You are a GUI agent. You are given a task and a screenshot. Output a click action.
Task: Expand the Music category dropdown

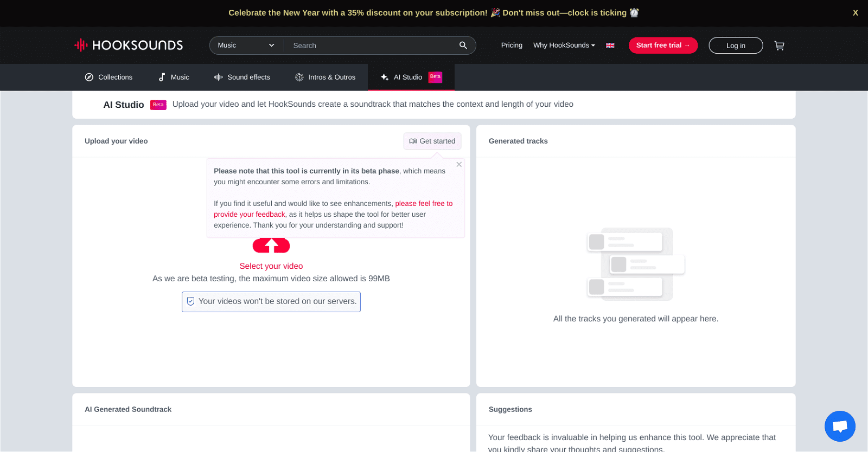tap(246, 46)
